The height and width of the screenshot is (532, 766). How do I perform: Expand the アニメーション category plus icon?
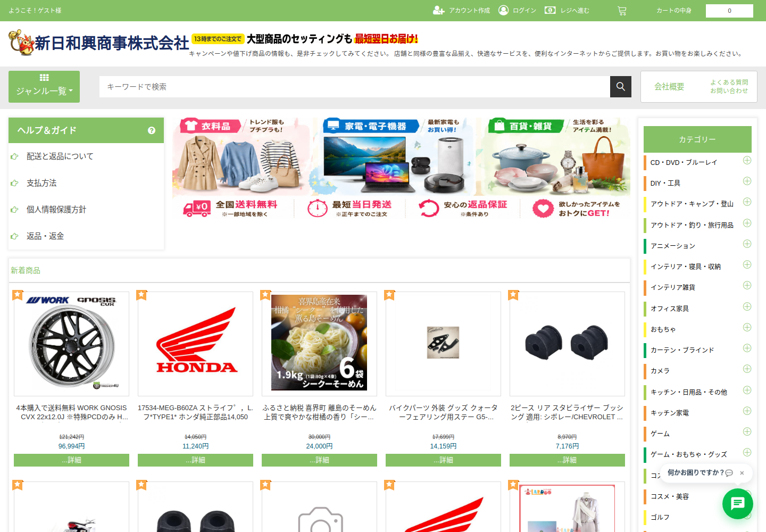point(747,244)
